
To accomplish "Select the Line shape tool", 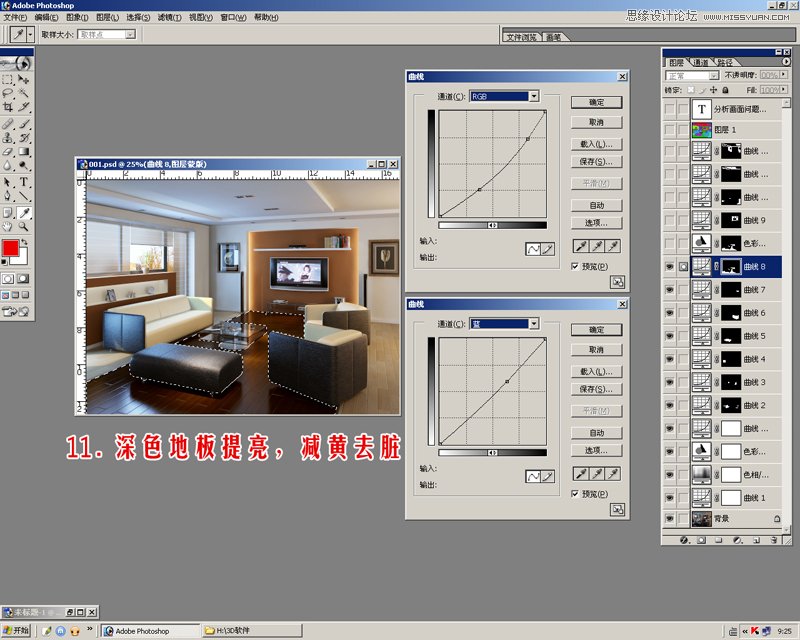I will (x=23, y=195).
